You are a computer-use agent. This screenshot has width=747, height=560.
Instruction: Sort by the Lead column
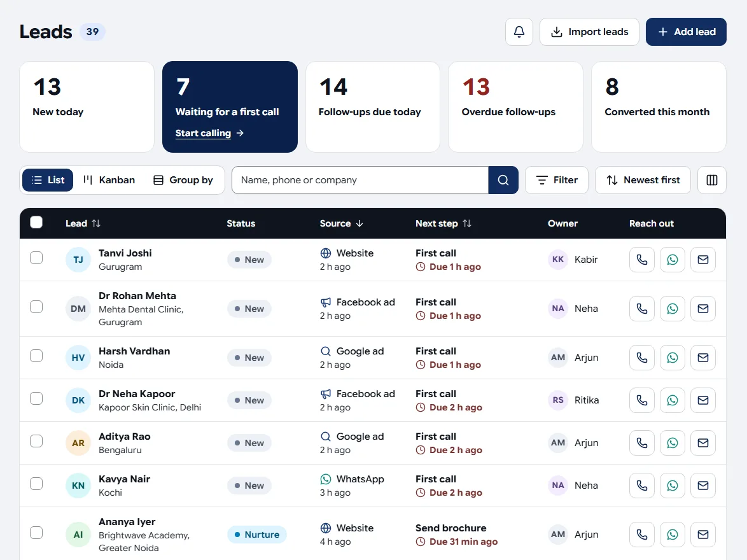pyautogui.click(x=83, y=223)
